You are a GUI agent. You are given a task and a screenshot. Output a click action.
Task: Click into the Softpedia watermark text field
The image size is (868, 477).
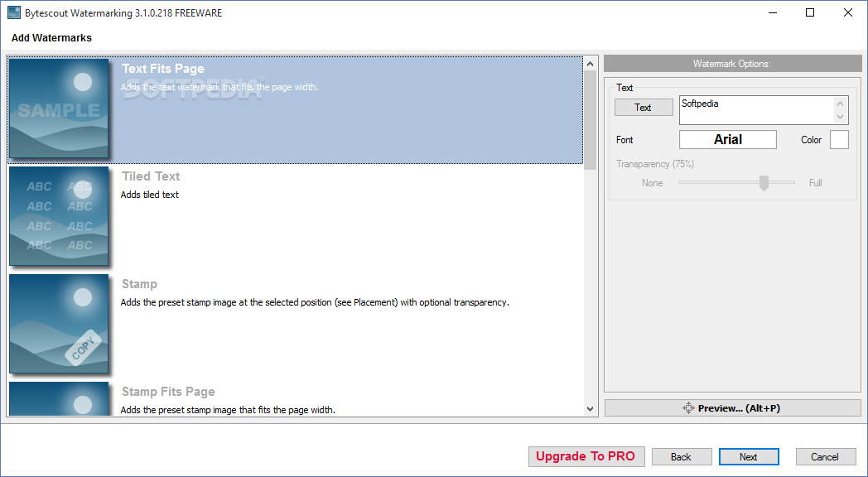pyautogui.click(x=756, y=110)
